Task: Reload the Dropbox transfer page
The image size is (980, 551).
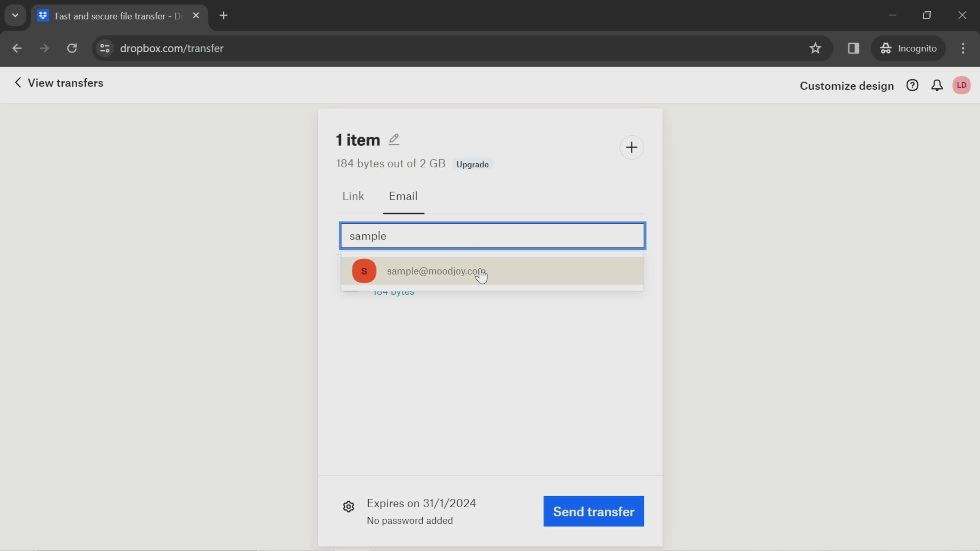Action: click(x=72, y=48)
